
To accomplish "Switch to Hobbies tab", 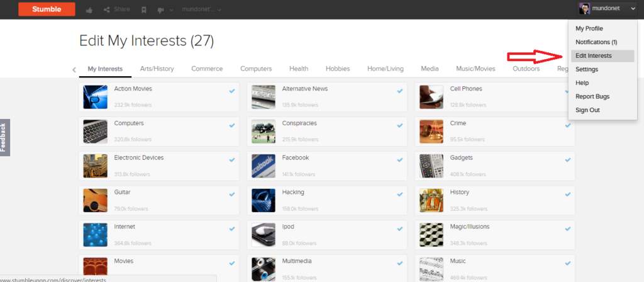I will (x=338, y=69).
